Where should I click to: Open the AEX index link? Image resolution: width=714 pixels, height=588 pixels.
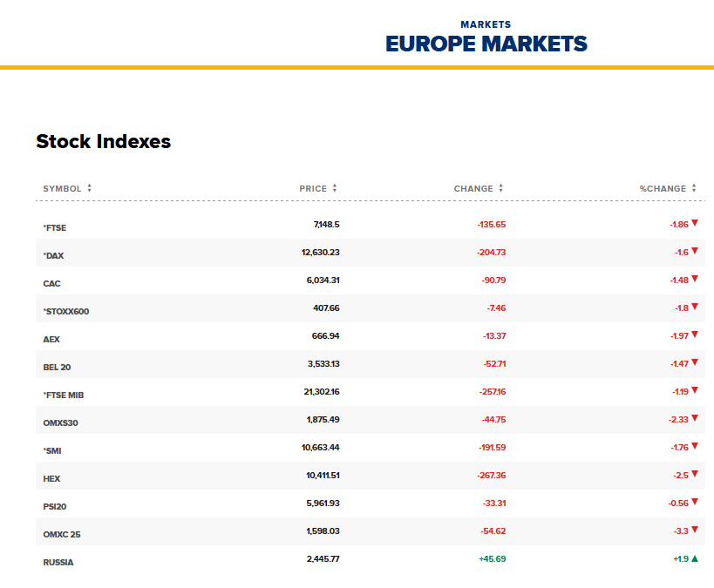51,340
